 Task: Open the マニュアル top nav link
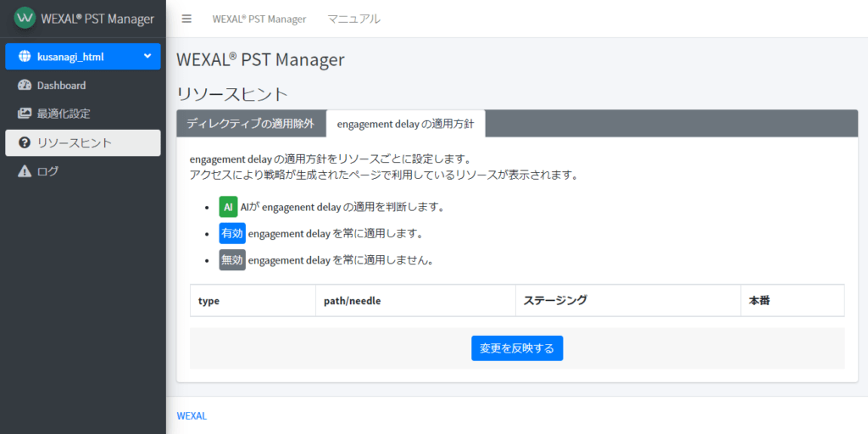click(353, 19)
